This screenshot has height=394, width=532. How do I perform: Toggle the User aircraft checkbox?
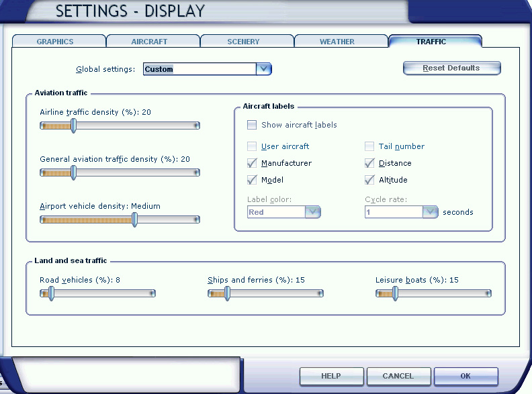[252, 146]
